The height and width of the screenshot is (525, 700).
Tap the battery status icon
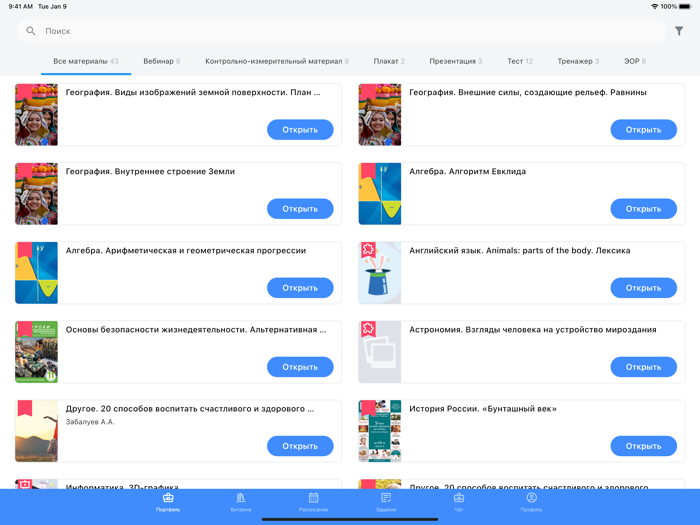[685, 6]
